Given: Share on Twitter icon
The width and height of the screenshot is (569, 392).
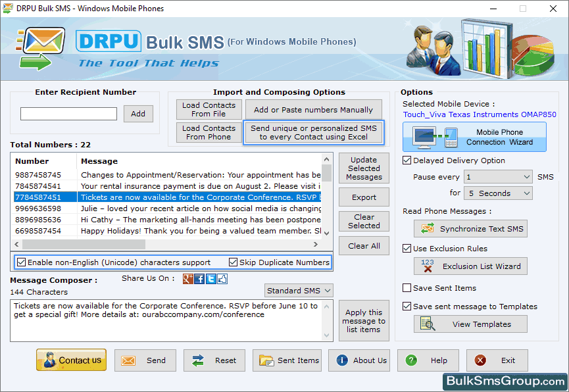Looking at the screenshot, I should 211,279.
